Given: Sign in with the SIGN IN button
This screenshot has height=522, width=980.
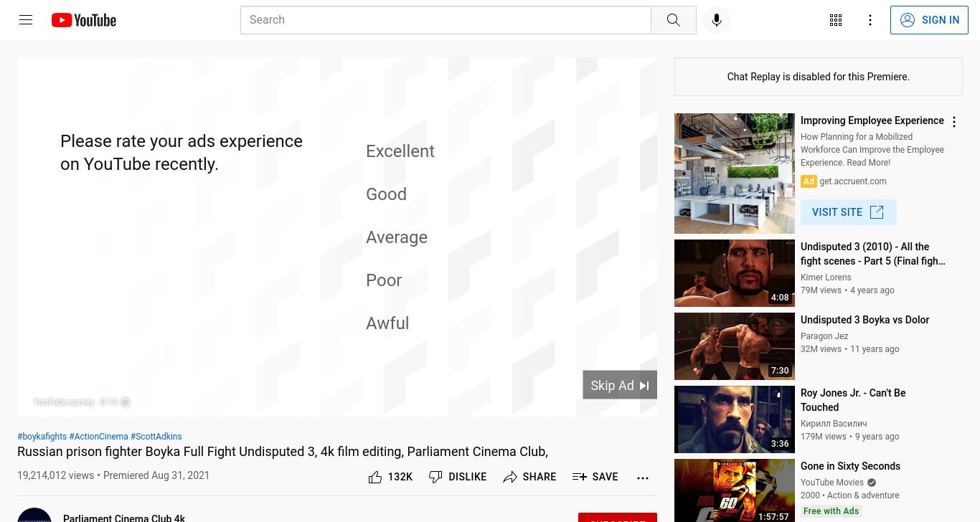Looking at the screenshot, I should click(929, 20).
